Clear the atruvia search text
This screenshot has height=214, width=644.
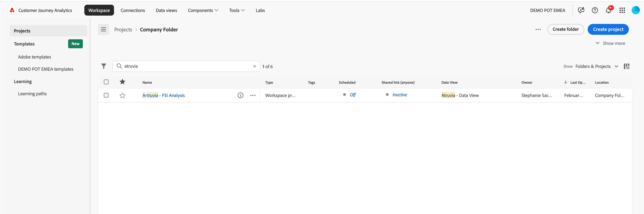click(255, 66)
